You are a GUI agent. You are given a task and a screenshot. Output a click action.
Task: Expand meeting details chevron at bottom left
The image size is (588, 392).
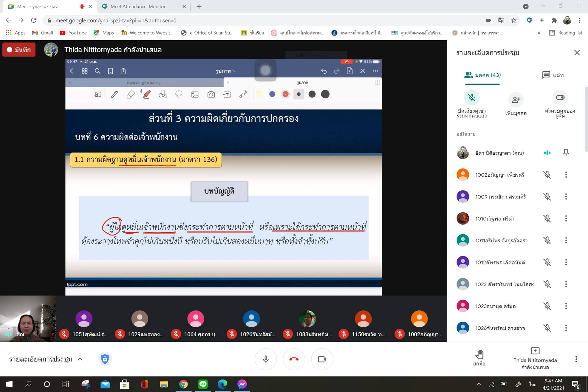click(x=80, y=359)
